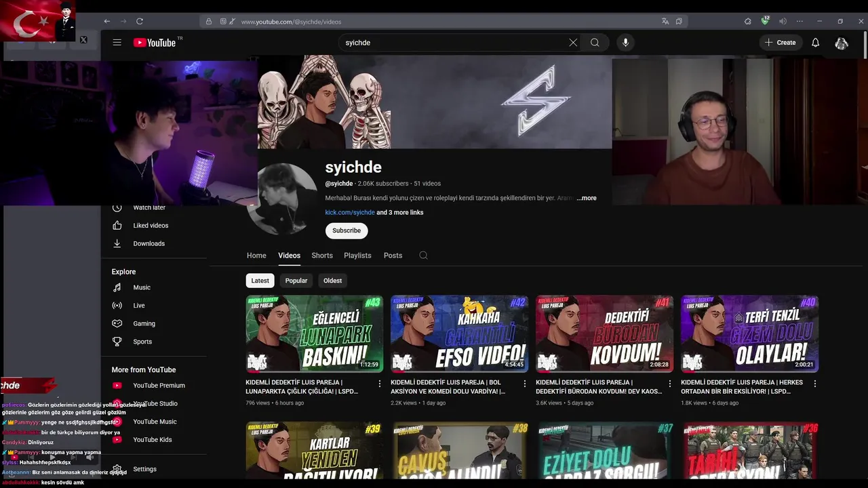Open title HERKES ORTADAN BİR EKSİLİYOR video

[x=742, y=386]
